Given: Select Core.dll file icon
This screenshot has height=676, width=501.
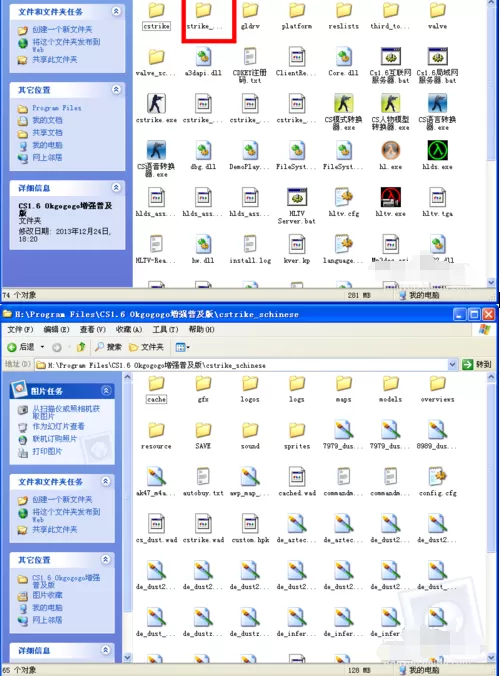Looking at the screenshot, I should (344, 57).
